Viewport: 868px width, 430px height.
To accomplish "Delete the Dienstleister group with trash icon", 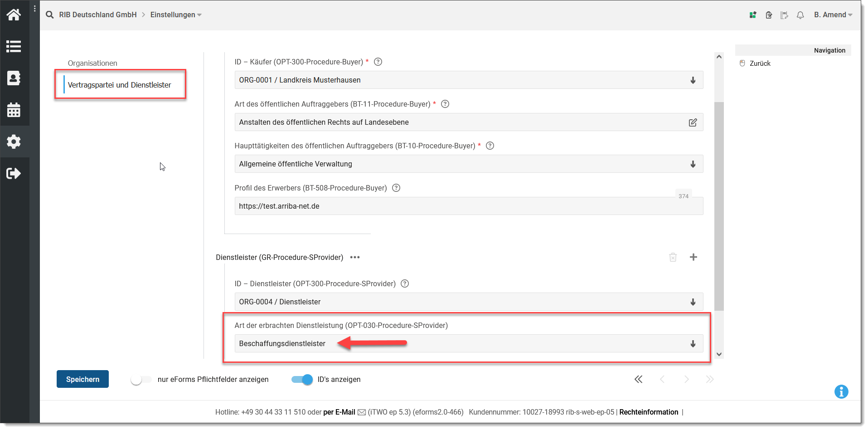I will coord(673,257).
